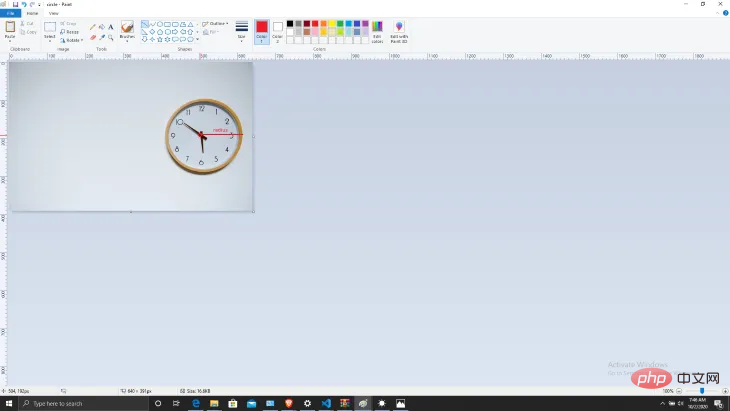Choose the Down arrow shape
Screen dimensions: 730x411
(x=145, y=39)
